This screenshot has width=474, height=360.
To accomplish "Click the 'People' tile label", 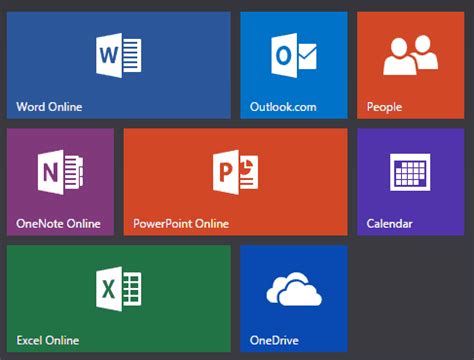I will click(x=384, y=107).
